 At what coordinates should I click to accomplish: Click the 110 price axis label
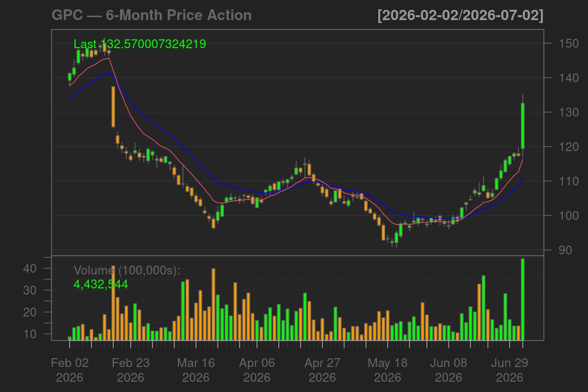coord(568,181)
